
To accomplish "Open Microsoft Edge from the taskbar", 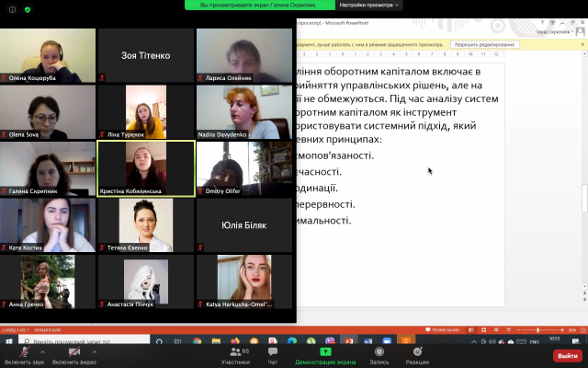I will tap(292, 341).
